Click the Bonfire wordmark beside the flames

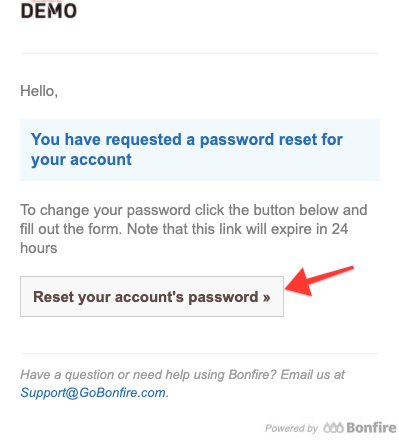coord(371,428)
